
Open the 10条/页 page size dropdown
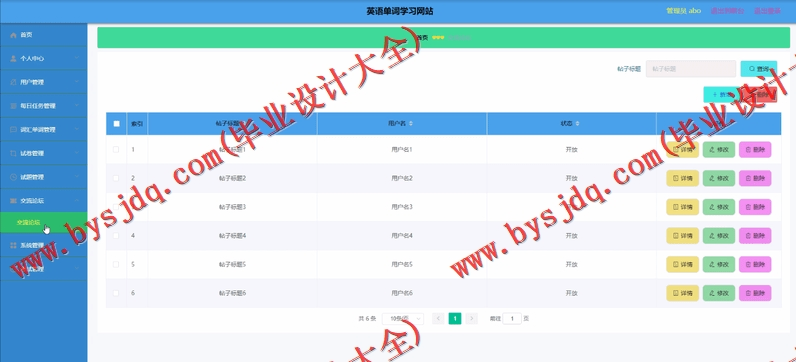point(403,319)
